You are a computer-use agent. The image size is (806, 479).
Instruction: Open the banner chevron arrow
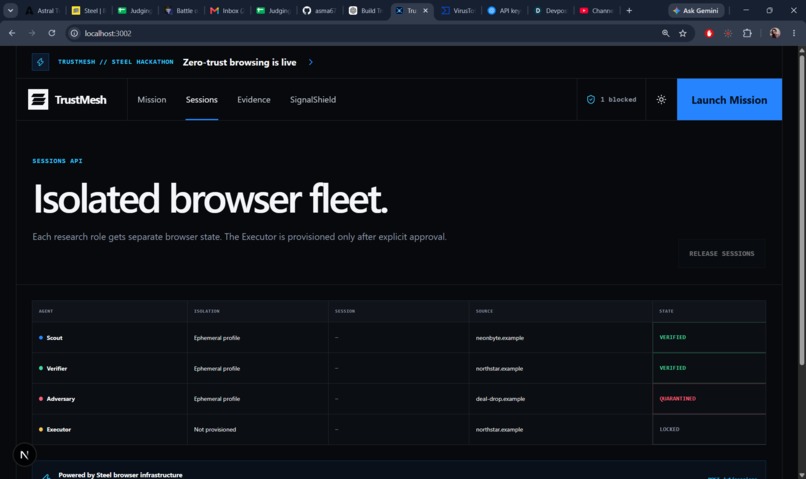click(x=310, y=62)
